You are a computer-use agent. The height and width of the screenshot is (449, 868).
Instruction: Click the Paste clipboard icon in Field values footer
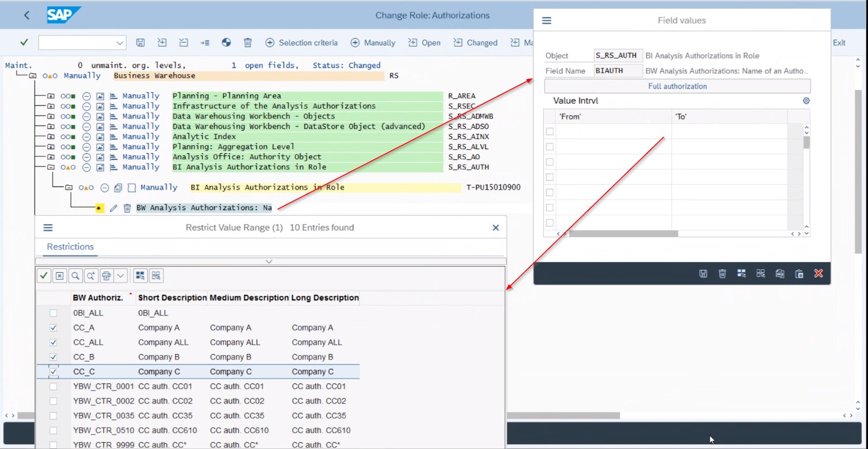(799, 273)
